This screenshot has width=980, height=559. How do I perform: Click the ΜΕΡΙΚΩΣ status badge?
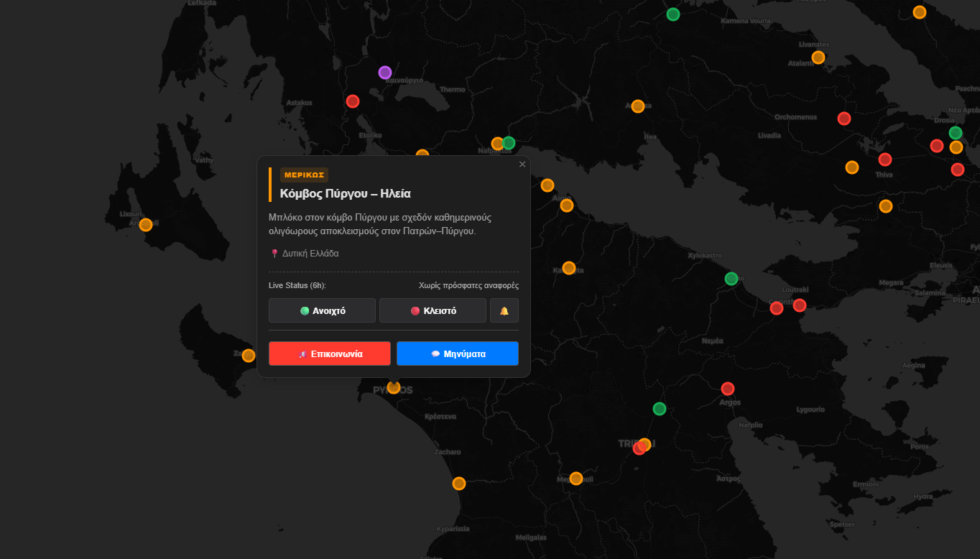pyautogui.click(x=304, y=175)
